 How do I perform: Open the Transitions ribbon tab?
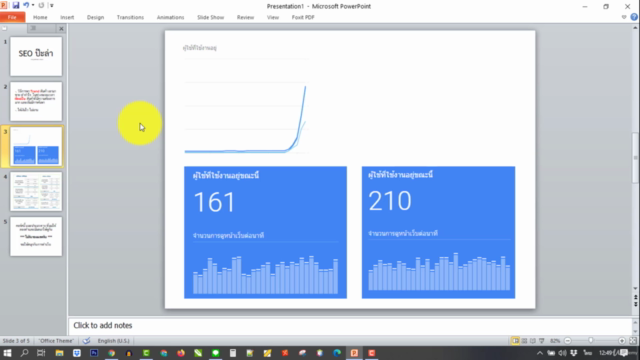click(x=130, y=17)
